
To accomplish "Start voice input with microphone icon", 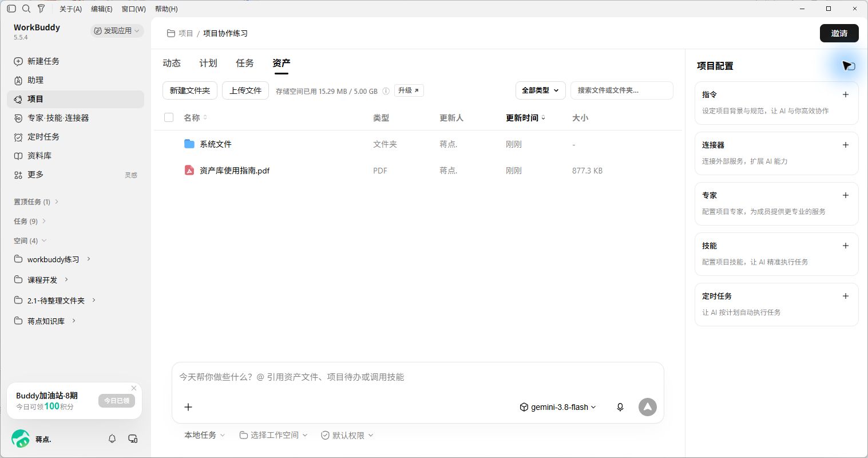I will point(620,407).
